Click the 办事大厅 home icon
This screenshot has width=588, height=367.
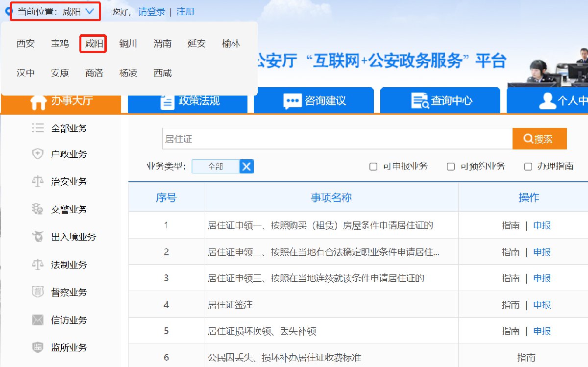(38, 101)
